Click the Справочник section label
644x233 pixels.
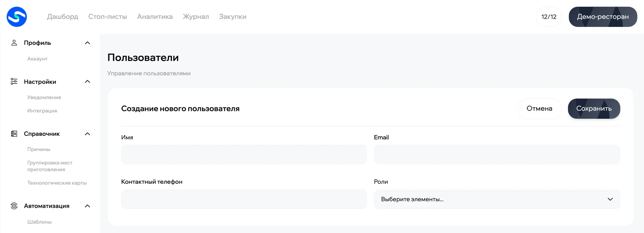pos(42,134)
